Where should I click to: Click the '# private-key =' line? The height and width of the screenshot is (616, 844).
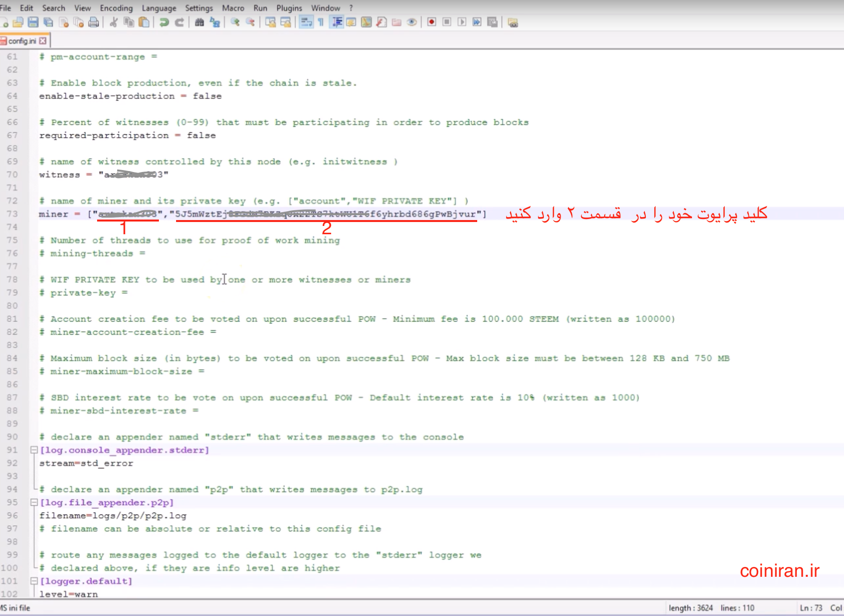point(84,293)
